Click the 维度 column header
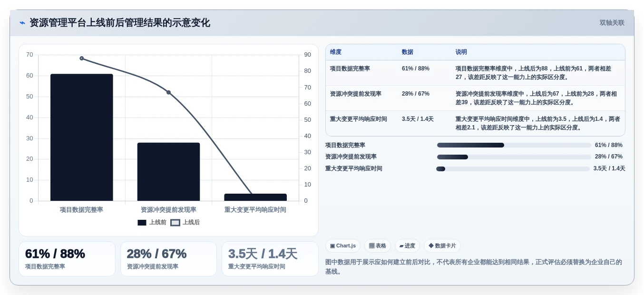 point(336,52)
